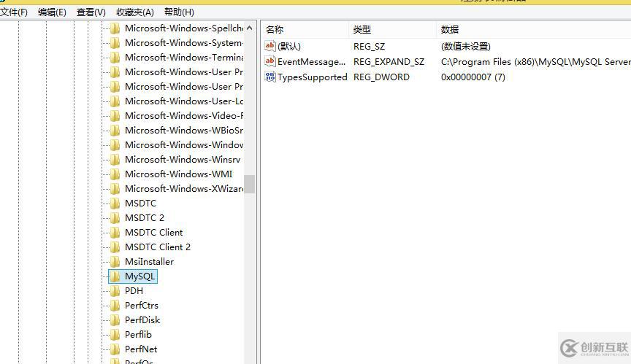Click the PerfCtrs folder icon
Screen dimensions: 631x364
pyautogui.click(x=115, y=306)
